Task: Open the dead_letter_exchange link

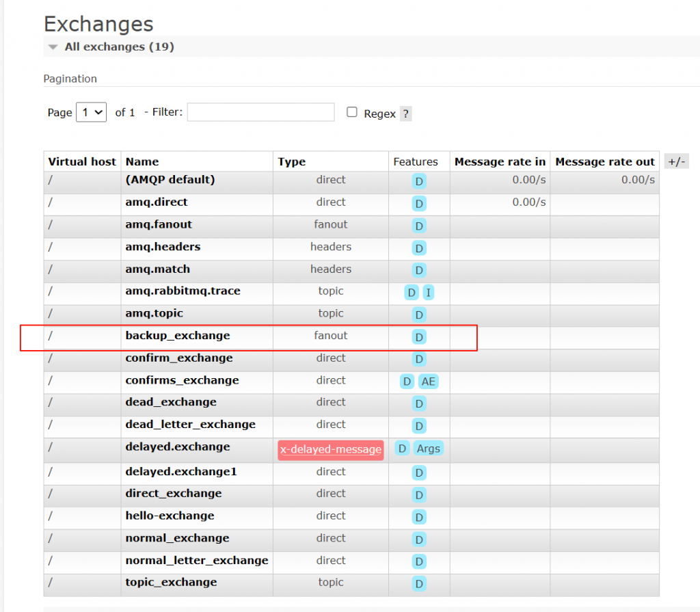Action: point(190,425)
